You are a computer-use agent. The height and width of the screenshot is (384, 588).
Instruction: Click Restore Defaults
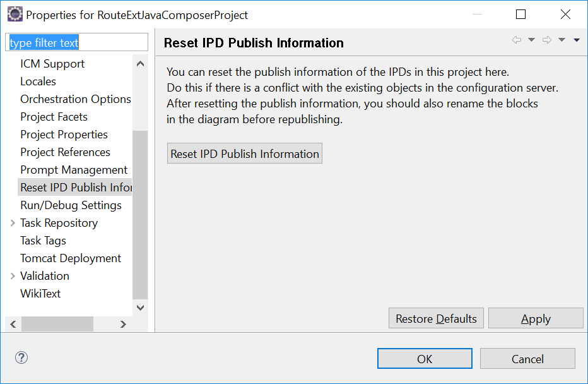pos(435,318)
